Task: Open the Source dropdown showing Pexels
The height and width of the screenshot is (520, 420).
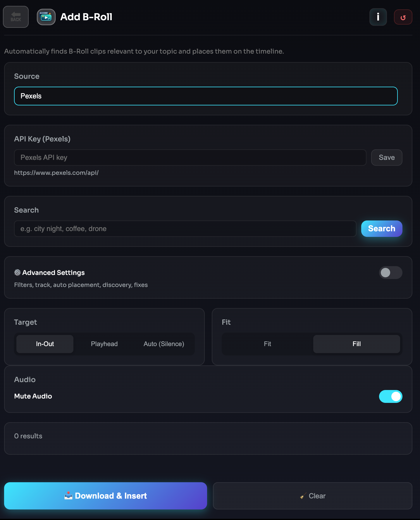Action: tap(206, 96)
